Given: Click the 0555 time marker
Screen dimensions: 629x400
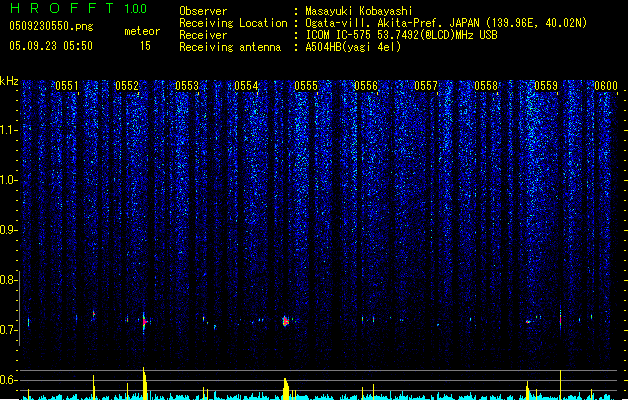Looking at the screenshot, I should 306,86.
